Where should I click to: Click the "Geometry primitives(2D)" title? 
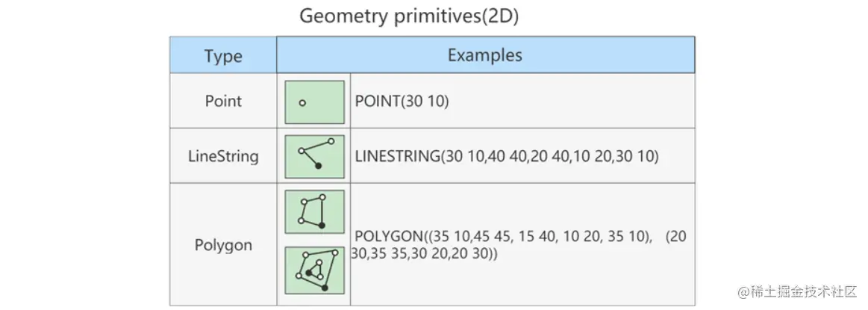tap(409, 16)
